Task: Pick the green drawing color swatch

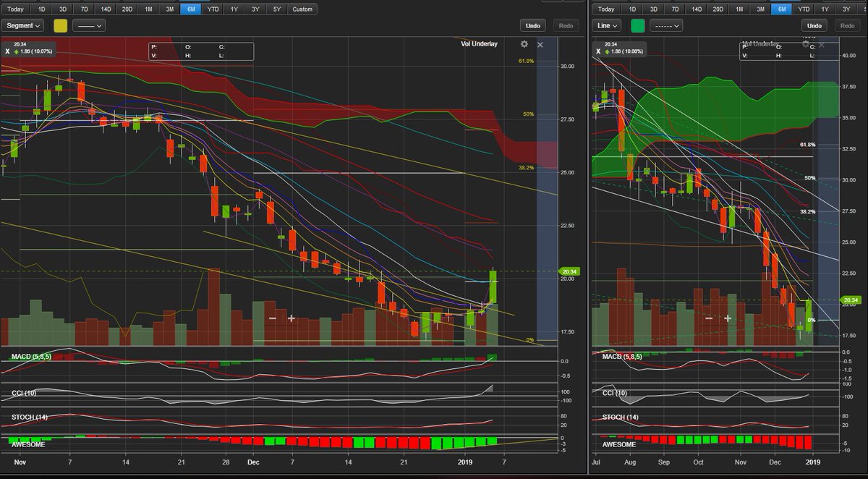Action: click(x=637, y=25)
